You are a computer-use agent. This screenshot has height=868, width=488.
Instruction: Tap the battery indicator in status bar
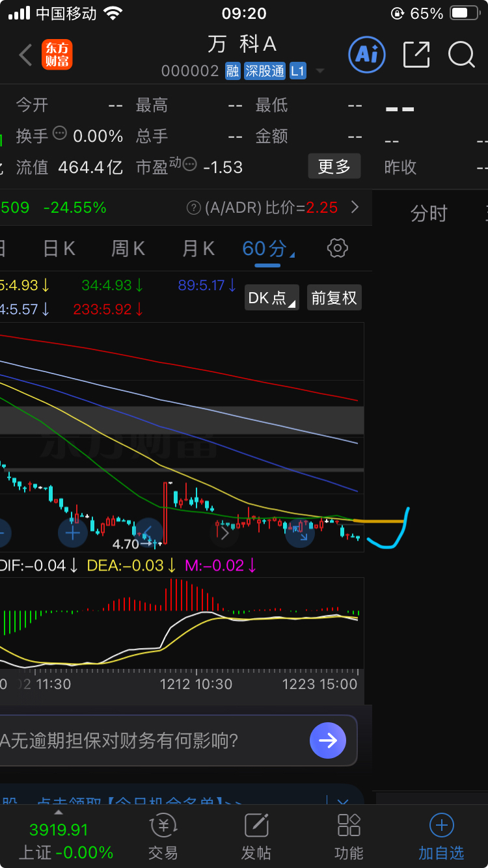point(465,13)
